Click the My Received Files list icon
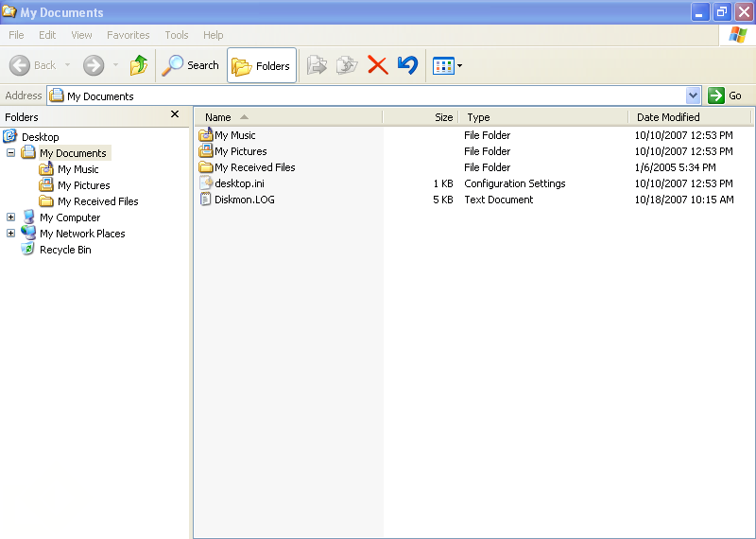 tap(206, 167)
